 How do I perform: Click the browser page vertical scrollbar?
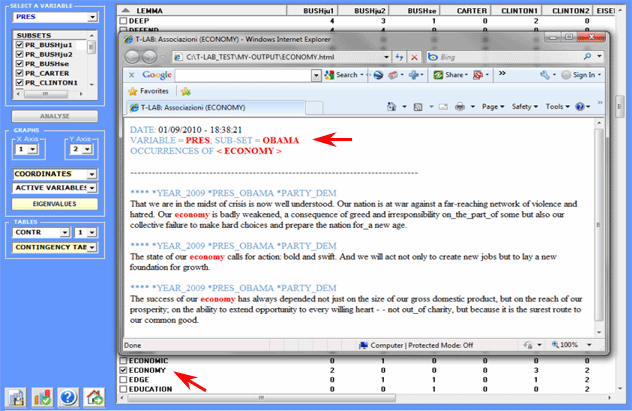(x=599, y=227)
